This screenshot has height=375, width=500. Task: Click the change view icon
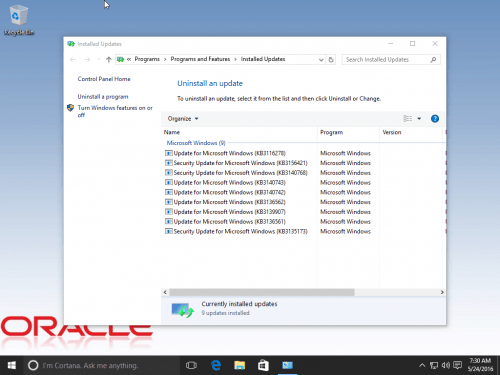407,119
